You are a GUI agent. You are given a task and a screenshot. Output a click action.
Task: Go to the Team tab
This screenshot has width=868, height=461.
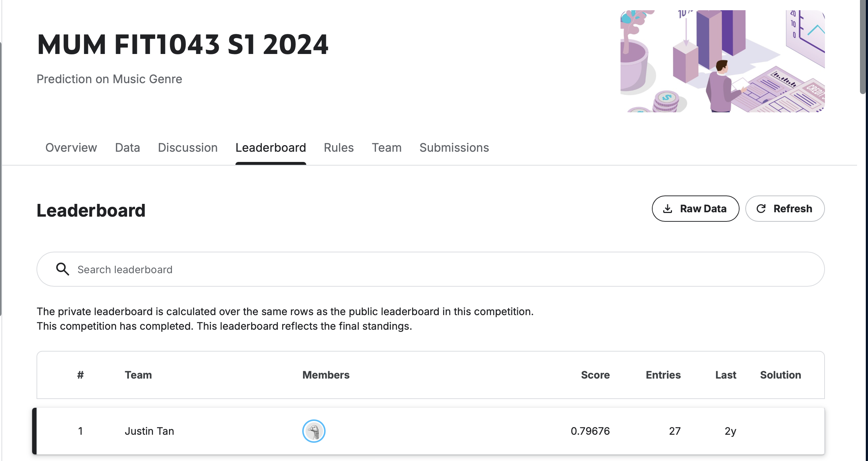[x=387, y=148]
